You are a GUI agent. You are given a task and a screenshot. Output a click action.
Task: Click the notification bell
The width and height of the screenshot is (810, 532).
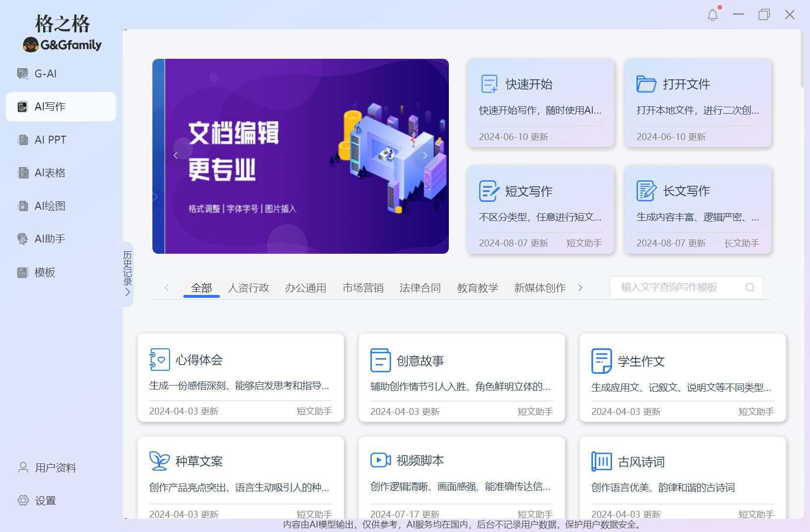click(x=713, y=14)
